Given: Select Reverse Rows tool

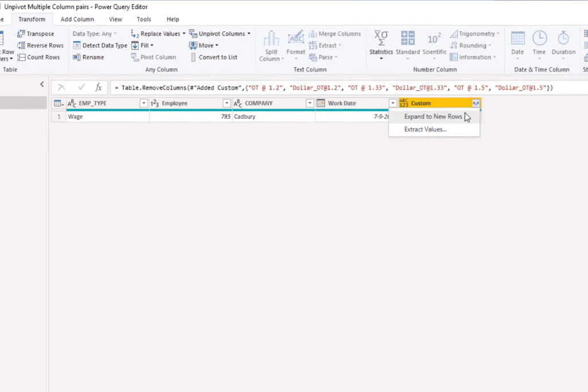Looking at the screenshot, I should tap(40, 45).
